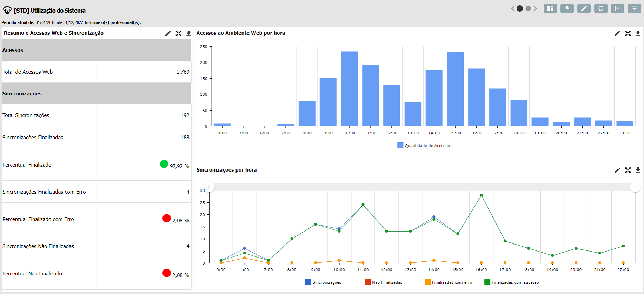Grab the left handle of the sync chart range slider
This screenshot has width=644, height=294.
(x=210, y=187)
